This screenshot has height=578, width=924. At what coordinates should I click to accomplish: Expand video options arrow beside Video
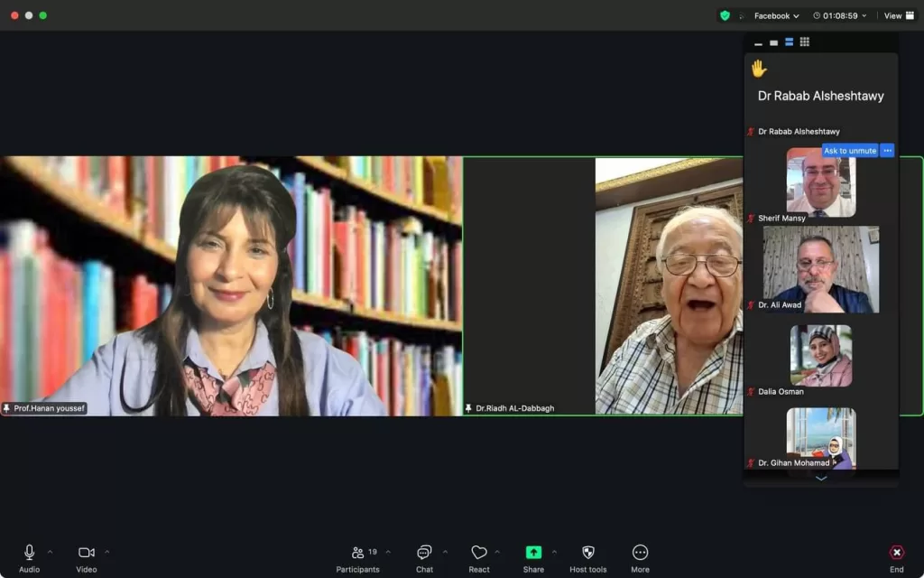107,552
